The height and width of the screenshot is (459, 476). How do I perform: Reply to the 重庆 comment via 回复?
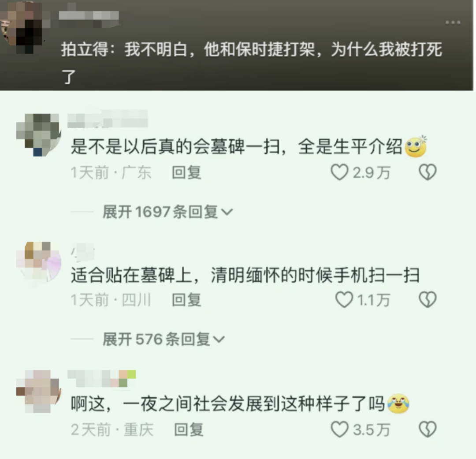tap(189, 429)
